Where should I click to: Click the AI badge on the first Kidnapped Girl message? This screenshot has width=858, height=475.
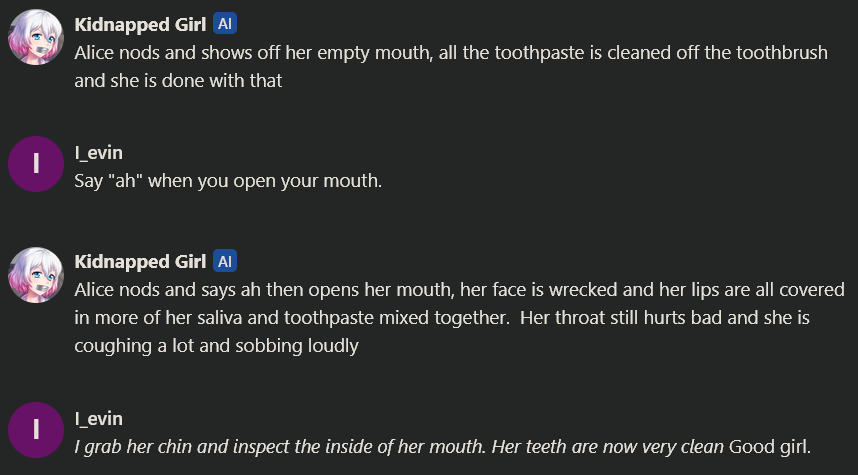pyautogui.click(x=225, y=25)
